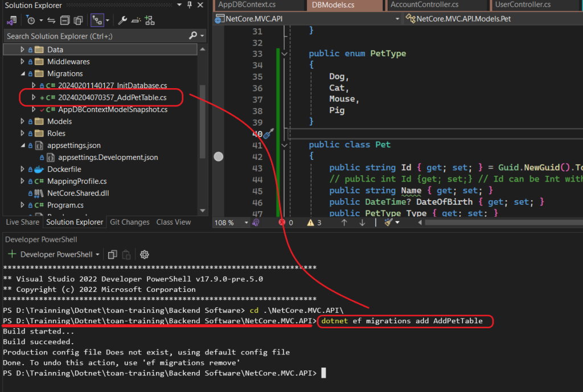
Task: Click copy icon in PowerShell toolbar
Action: (x=112, y=254)
